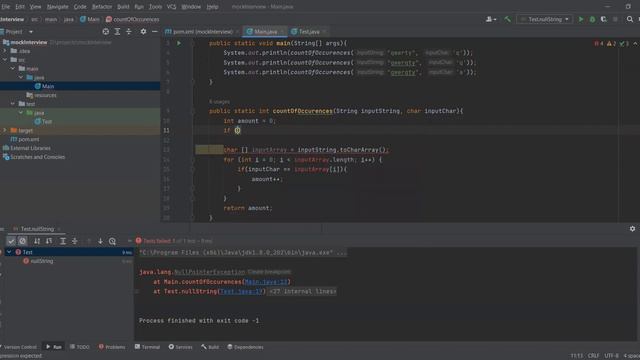Open the VCS menu
This screenshot has width=640, height=360.
pos(171,7)
